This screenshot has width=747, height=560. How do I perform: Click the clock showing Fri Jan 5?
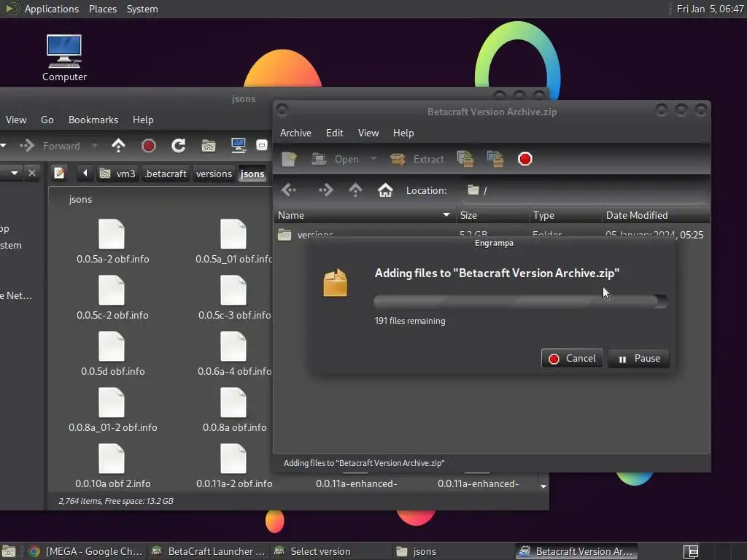(x=710, y=9)
